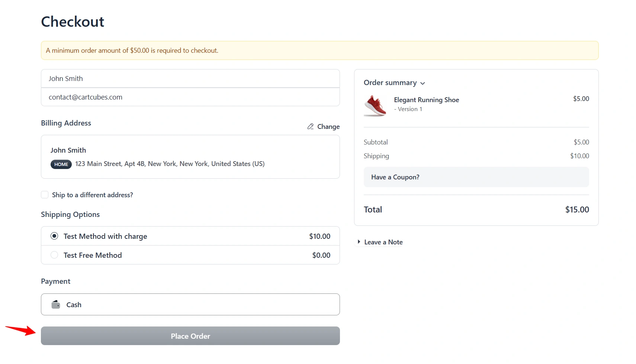Image resolution: width=636 pixels, height=364 pixels.
Task: Collapse the Order summary chevron
Action: pyautogui.click(x=423, y=83)
